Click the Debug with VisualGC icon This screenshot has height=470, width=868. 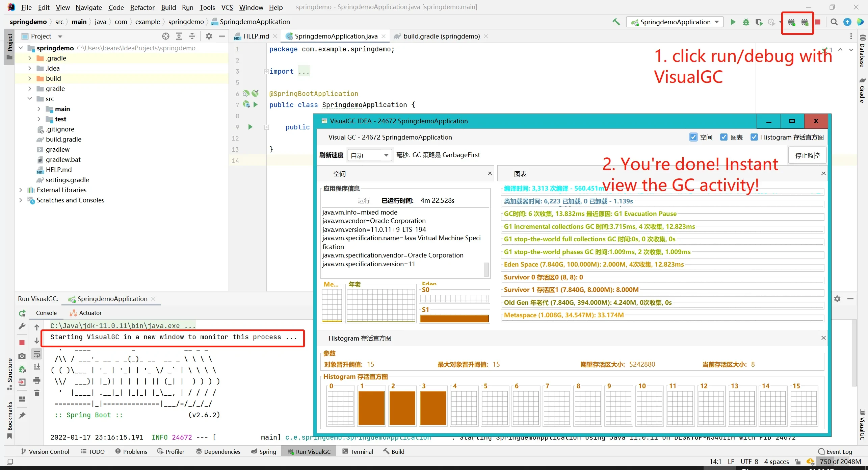tap(805, 22)
